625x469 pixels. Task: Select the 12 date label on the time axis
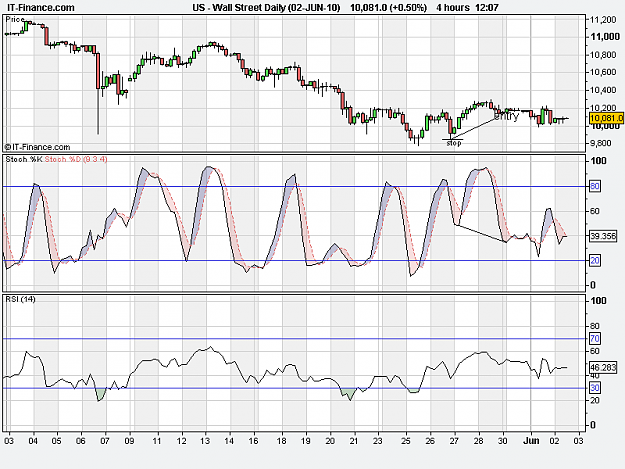pos(182,441)
